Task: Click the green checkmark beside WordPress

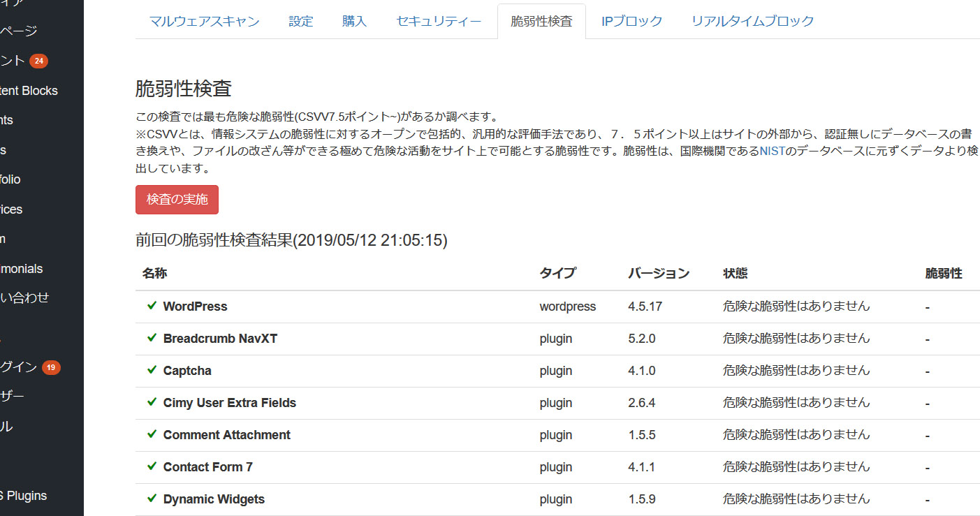Action: [152, 306]
